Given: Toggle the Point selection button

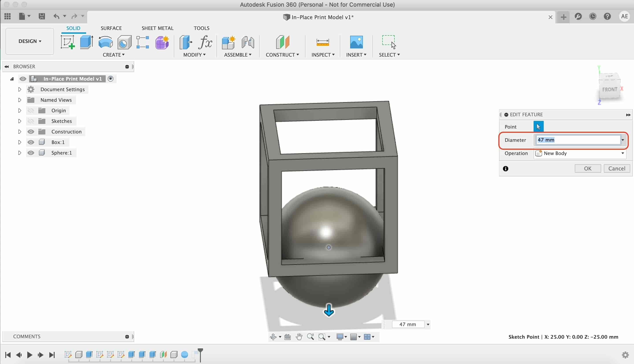Looking at the screenshot, I should pyautogui.click(x=538, y=126).
